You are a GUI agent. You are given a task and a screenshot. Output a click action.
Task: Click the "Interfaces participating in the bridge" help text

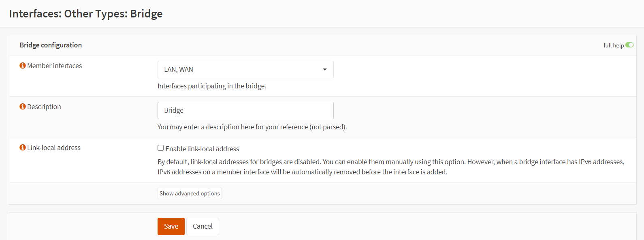tap(211, 86)
